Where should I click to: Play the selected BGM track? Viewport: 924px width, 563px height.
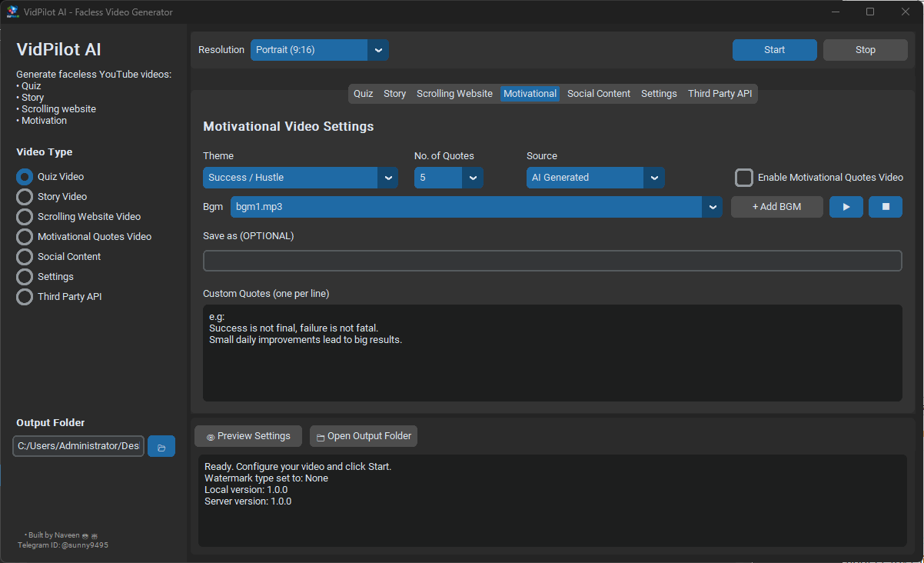[x=846, y=206]
